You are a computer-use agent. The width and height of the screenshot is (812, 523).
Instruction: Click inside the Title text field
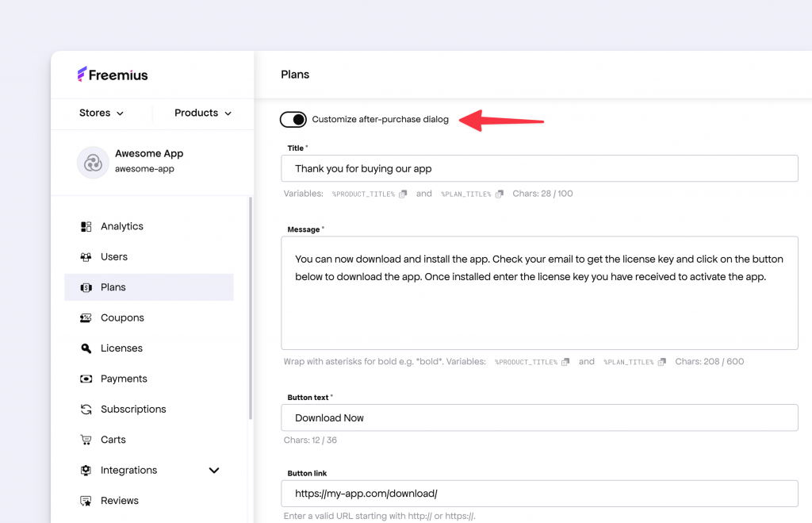click(539, 168)
